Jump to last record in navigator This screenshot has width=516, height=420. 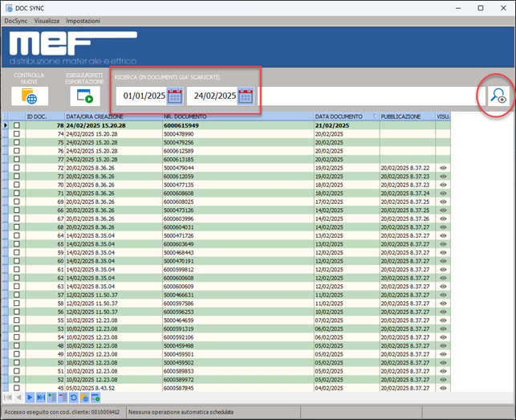[41, 398]
